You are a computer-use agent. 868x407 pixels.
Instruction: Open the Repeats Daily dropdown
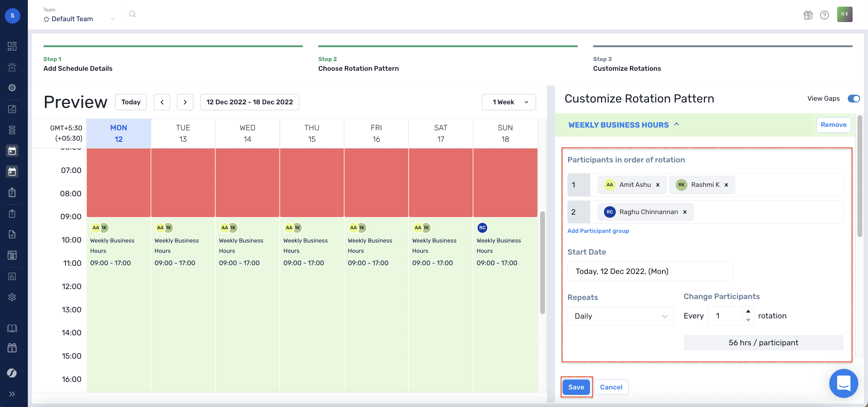point(620,316)
